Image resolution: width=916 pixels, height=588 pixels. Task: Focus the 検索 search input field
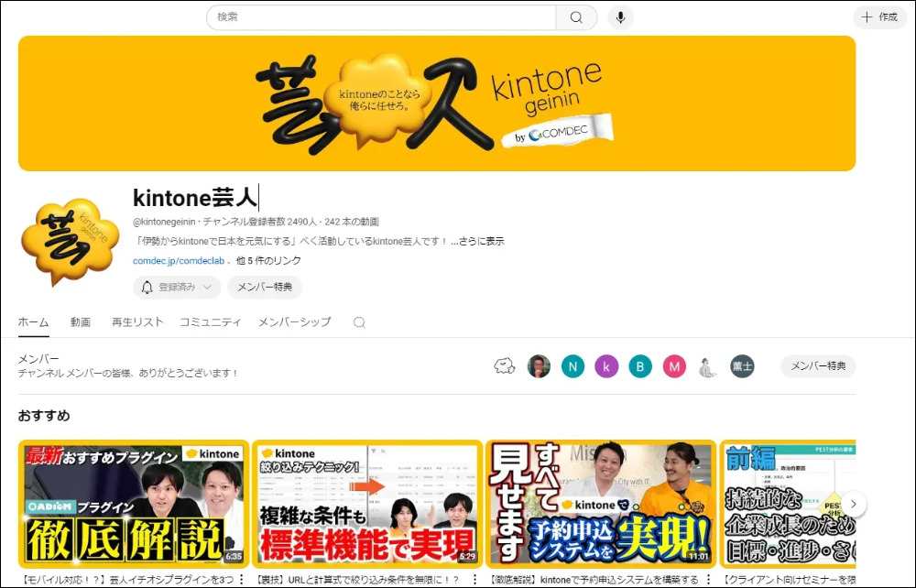[381, 17]
